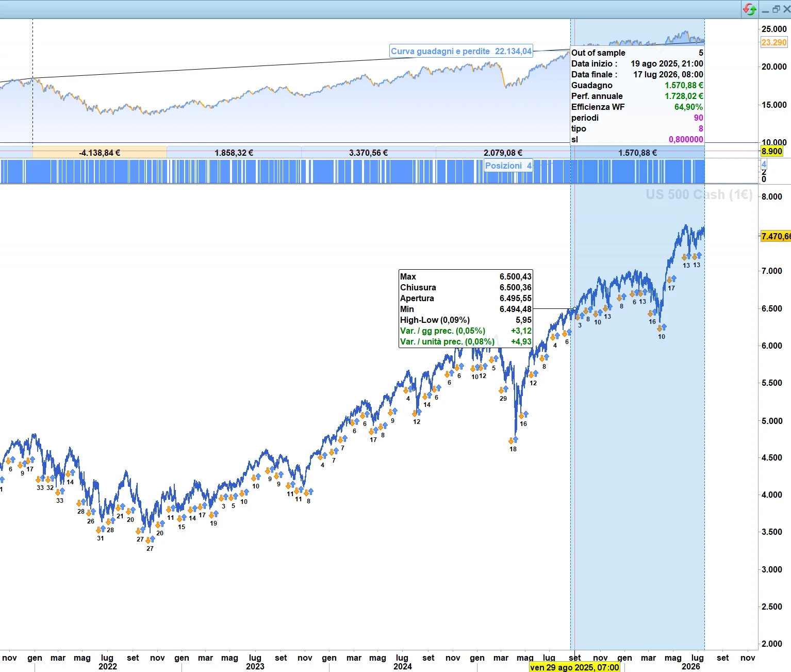
Task: Click the orange 23.290 equity value label
Action: click(x=774, y=42)
